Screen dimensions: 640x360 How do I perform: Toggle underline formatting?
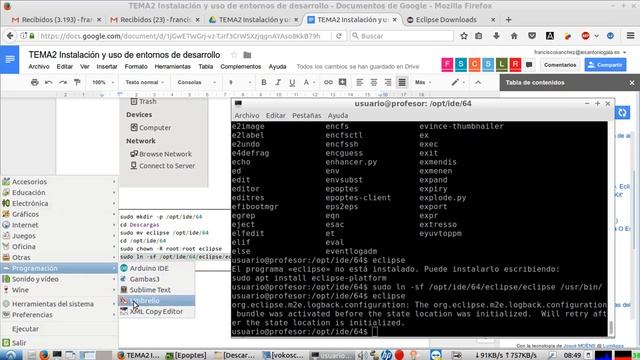(x=292, y=82)
